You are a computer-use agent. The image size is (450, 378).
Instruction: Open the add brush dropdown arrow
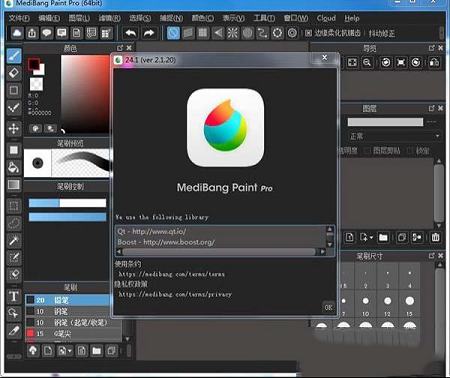coord(69,351)
